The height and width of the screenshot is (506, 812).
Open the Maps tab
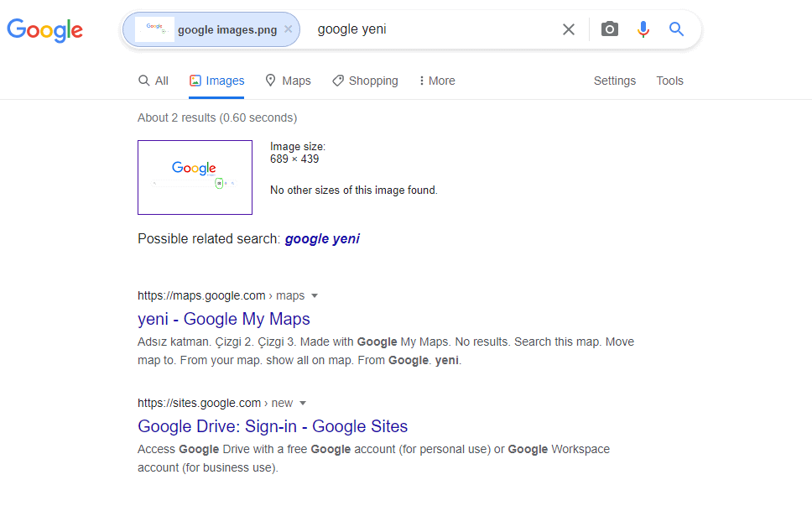(x=288, y=81)
